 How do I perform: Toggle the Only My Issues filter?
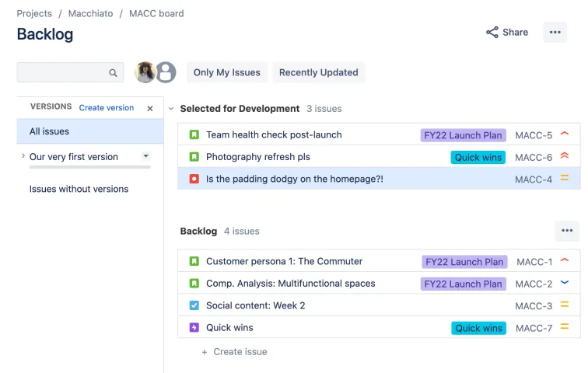pyautogui.click(x=227, y=72)
